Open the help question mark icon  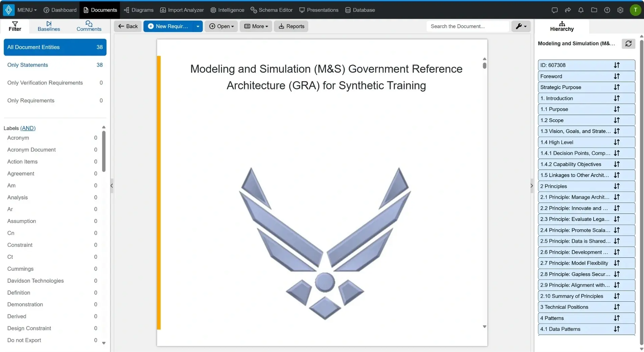pos(607,10)
